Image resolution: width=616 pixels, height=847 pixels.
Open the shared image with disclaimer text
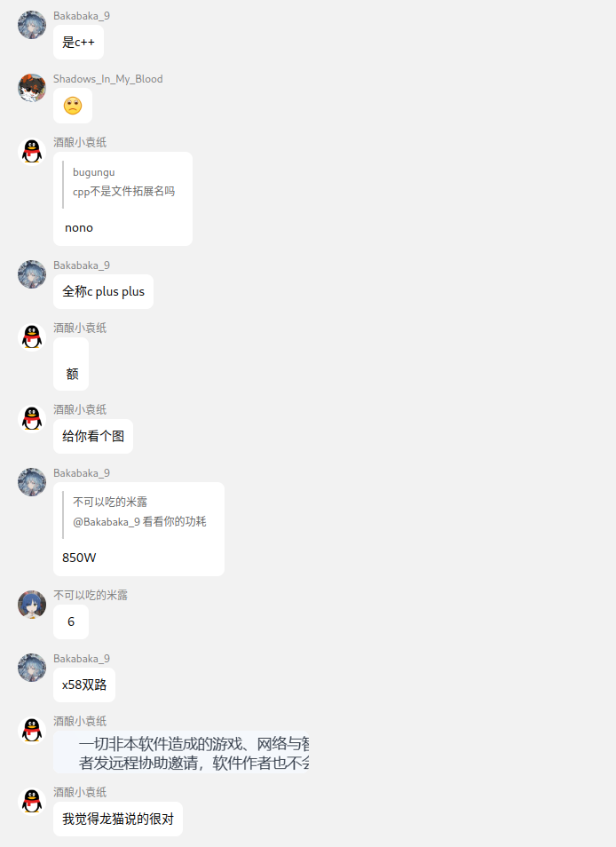181,752
